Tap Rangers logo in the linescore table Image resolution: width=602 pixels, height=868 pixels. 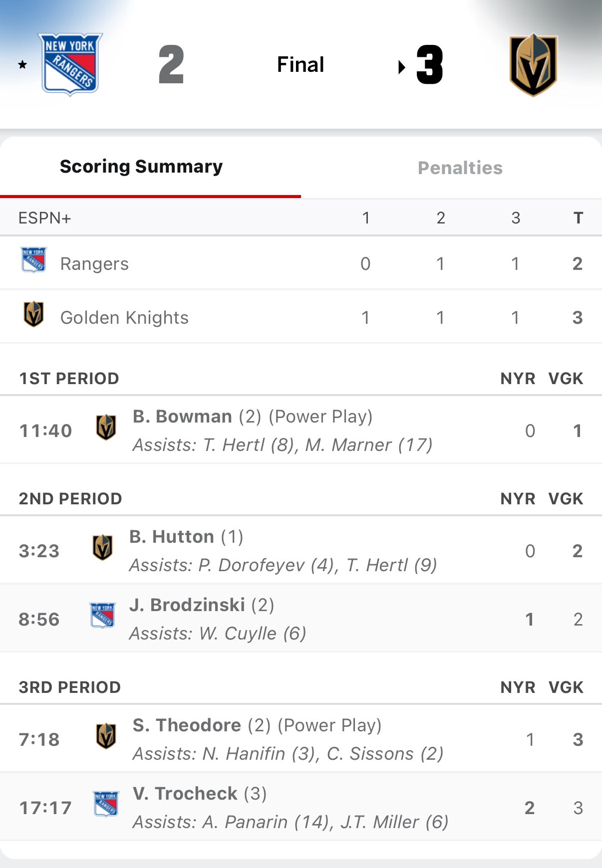33,260
